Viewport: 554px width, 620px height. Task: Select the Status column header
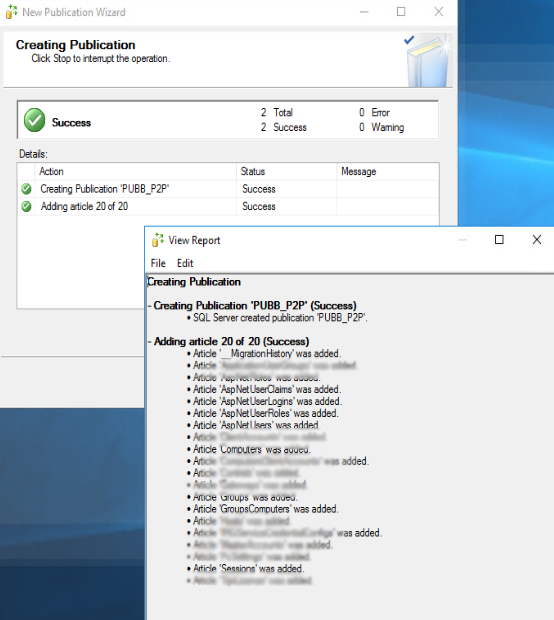tap(286, 172)
